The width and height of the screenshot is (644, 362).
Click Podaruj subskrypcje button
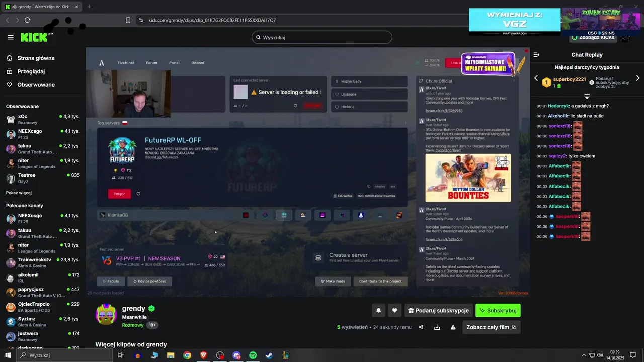[x=438, y=311]
